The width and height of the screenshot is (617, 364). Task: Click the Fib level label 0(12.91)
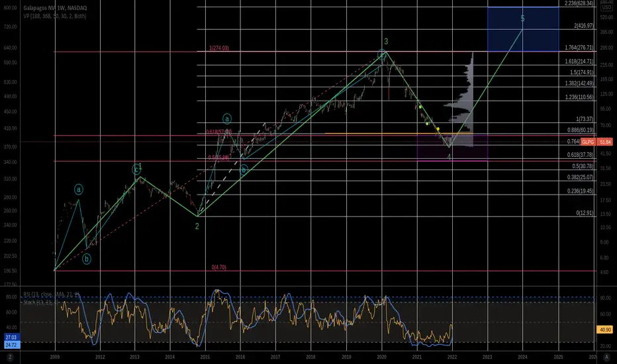point(585,213)
